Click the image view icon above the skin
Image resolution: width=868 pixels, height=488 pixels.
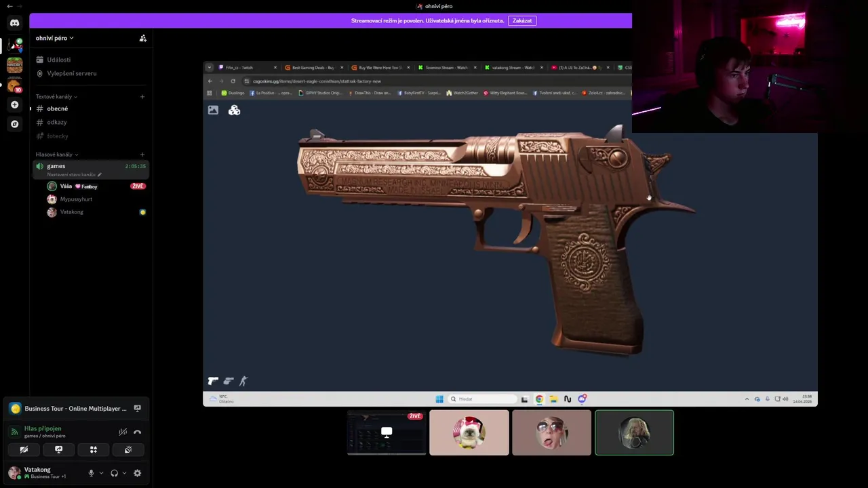(x=213, y=110)
